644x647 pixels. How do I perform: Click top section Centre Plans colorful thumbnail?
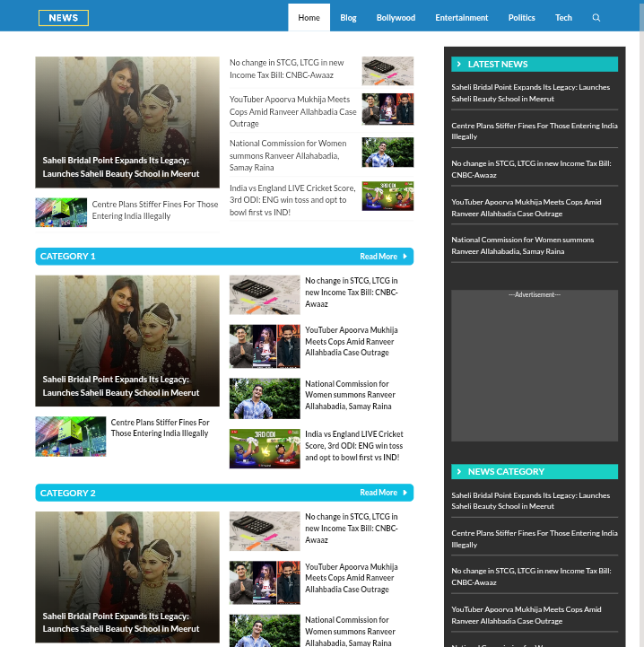pos(61,213)
